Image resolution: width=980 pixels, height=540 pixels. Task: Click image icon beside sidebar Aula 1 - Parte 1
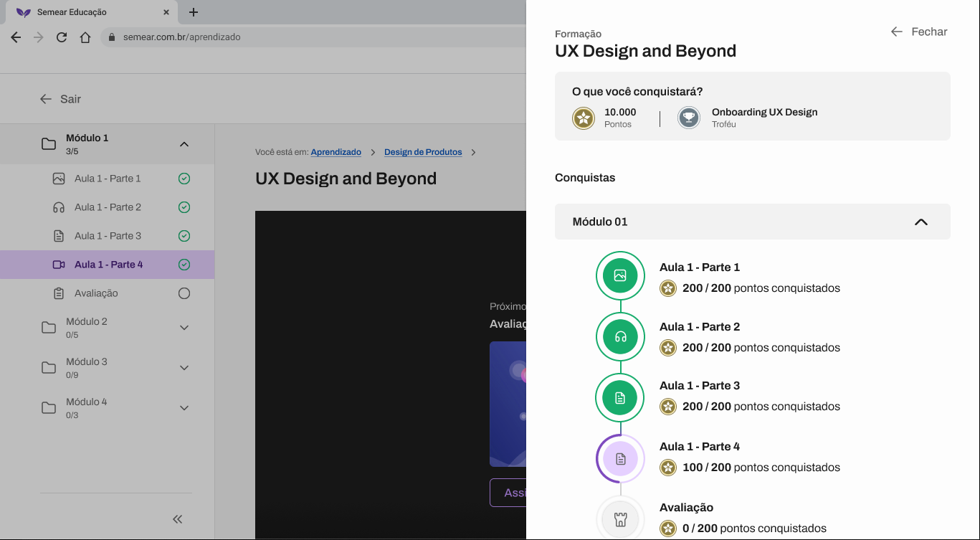59,179
